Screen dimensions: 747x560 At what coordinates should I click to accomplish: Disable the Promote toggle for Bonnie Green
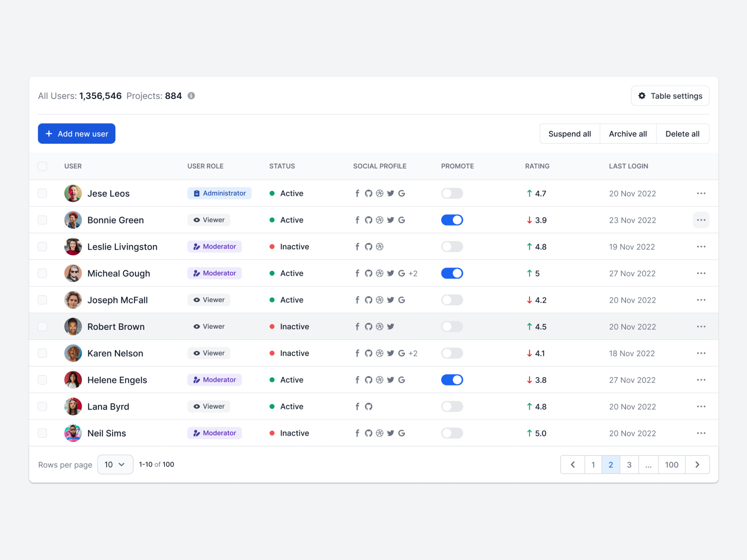click(451, 220)
